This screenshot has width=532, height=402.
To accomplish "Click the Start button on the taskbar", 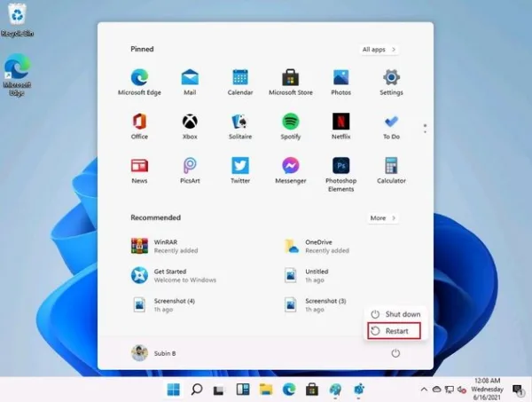I will [174, 390].
